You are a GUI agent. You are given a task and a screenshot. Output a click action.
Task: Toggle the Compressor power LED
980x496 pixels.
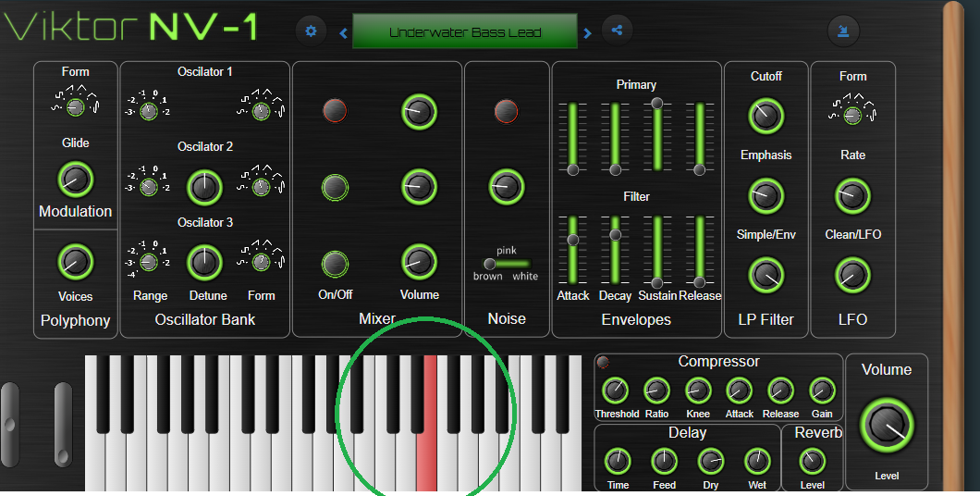tap(603, 362)
